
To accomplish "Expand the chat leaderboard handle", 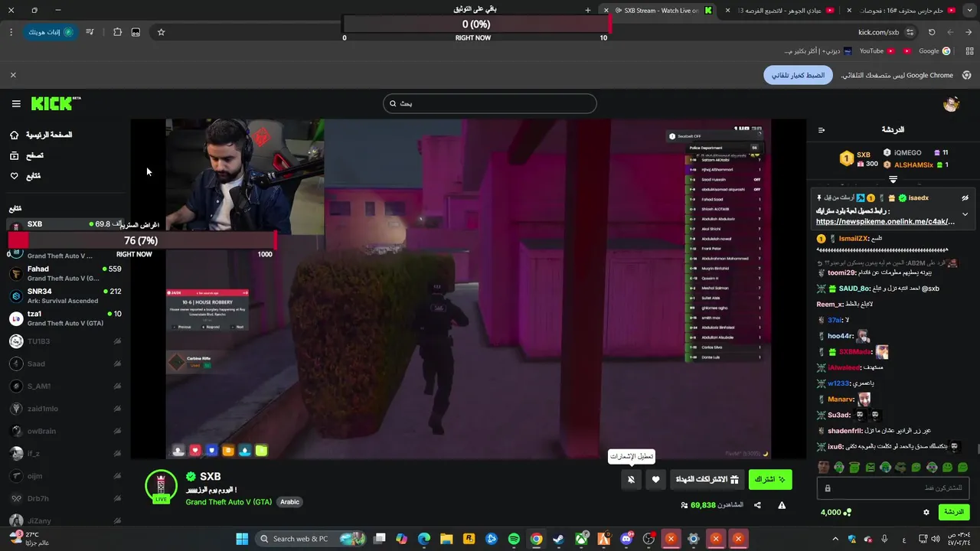I will 893,179.
